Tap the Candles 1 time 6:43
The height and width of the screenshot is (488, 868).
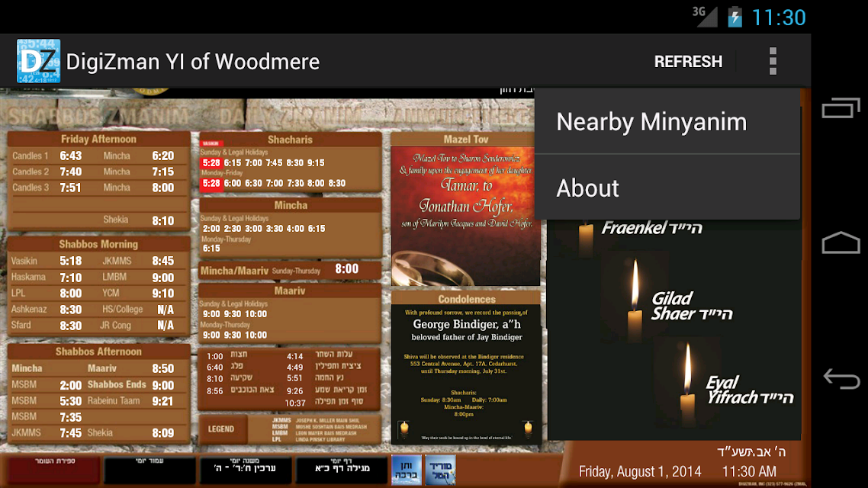click(70, 156)
